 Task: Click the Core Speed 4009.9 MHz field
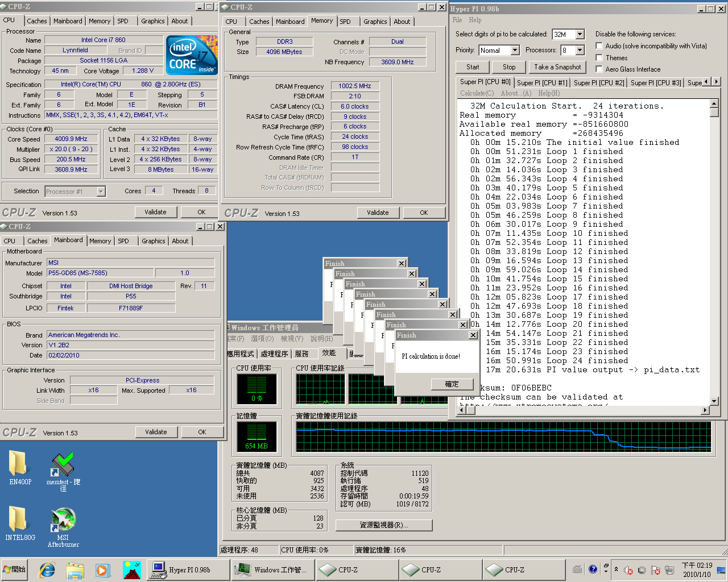(71, 139)
